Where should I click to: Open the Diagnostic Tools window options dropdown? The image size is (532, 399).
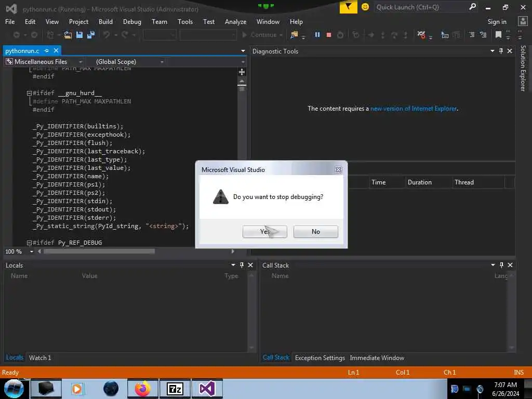coord(493,51)
